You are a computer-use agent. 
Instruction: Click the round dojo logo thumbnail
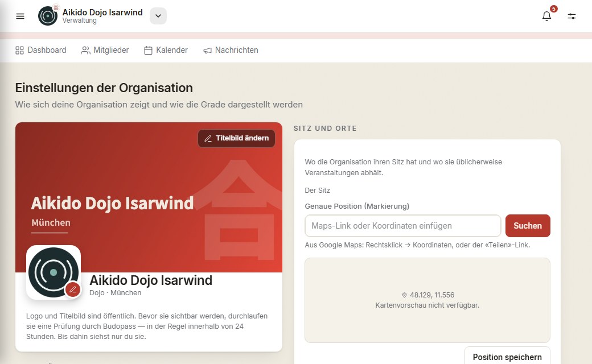pos(54,272)
